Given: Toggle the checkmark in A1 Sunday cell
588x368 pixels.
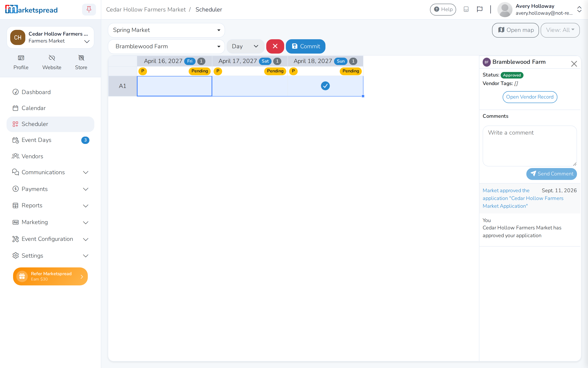Looking at the screenshot, I should pos(325,86).
